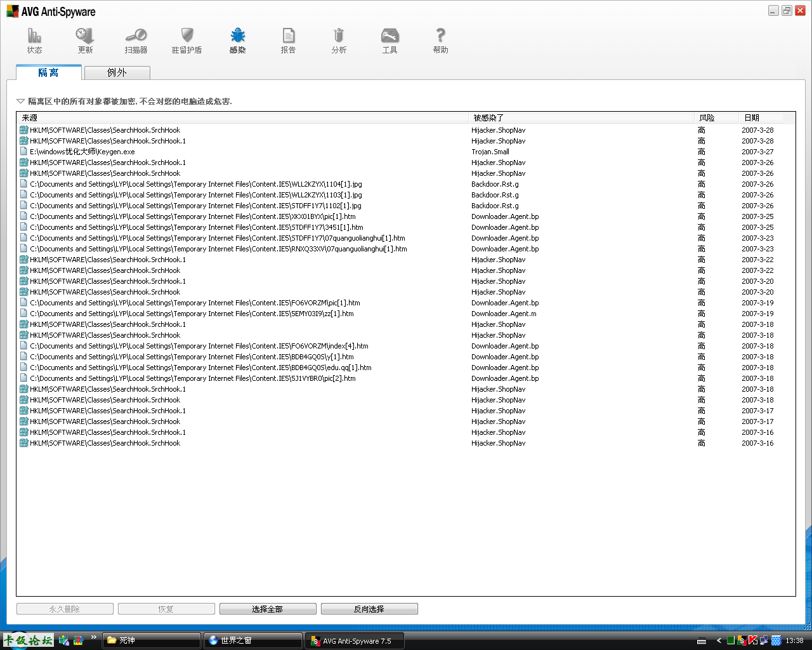
Task: Open the 驻留护盾 resident shield icon
Action: click(187, 40)
